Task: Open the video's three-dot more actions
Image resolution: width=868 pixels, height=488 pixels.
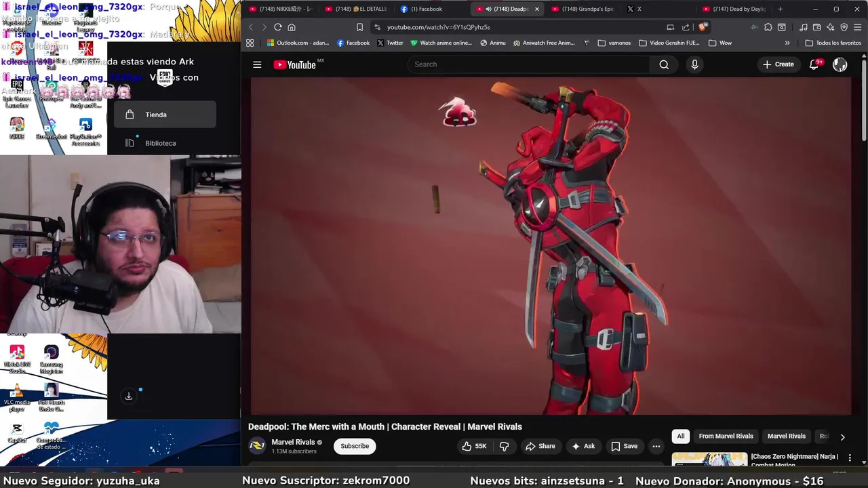Action: (656, 446)
